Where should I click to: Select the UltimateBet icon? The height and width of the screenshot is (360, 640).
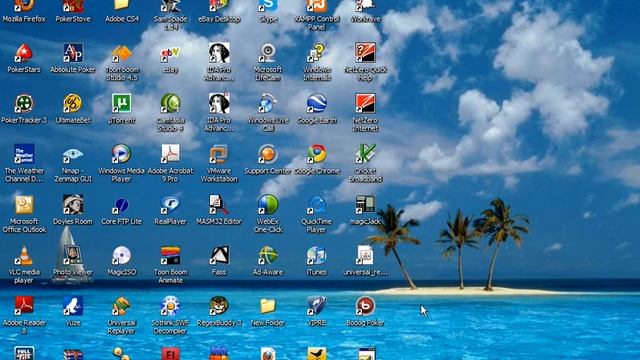[x=73, y=104]
